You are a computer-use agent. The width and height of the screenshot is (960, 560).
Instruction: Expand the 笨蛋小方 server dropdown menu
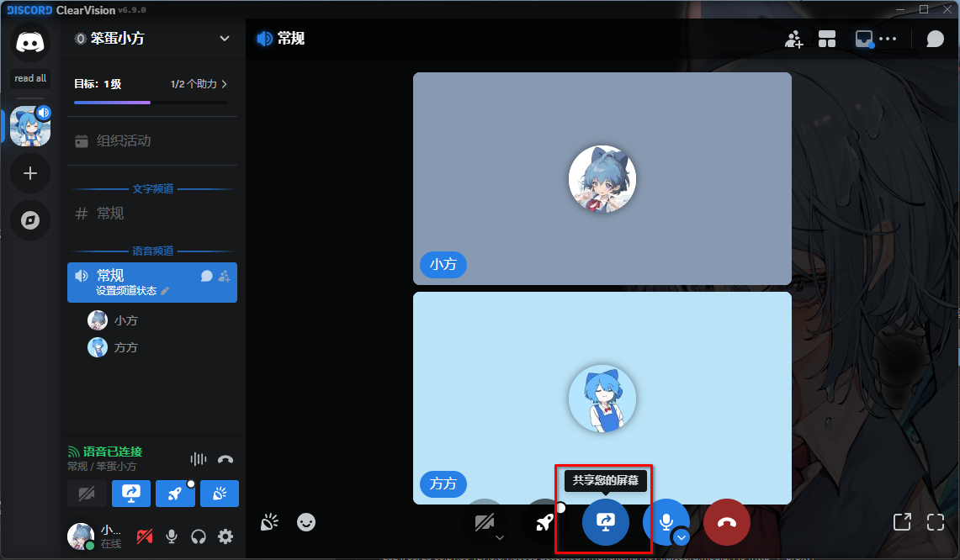224,38
